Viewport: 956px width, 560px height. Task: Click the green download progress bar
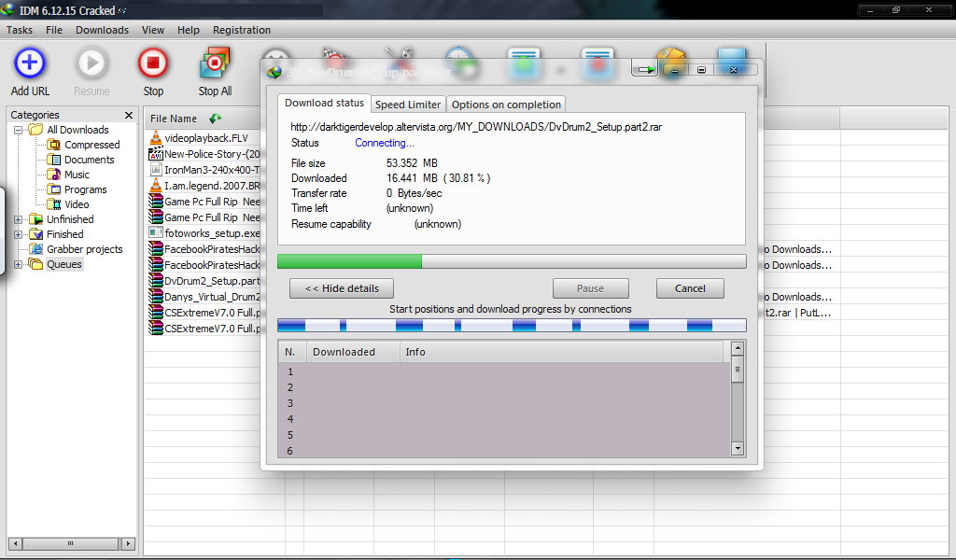point(512,261)
